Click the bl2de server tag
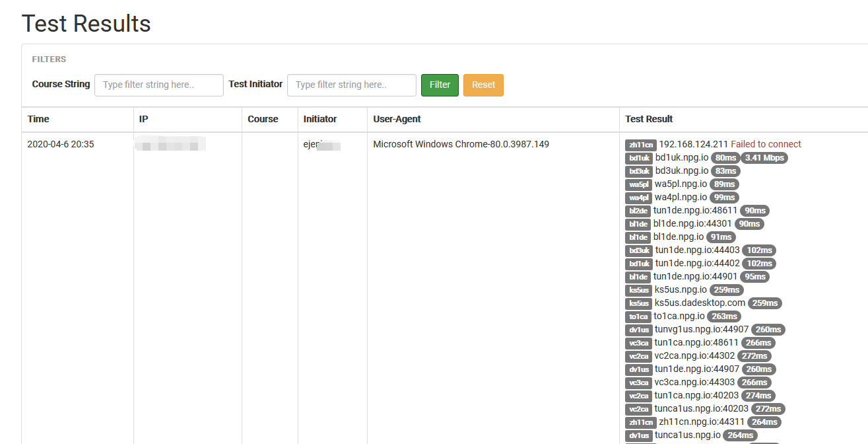 (x=638, y=211)
